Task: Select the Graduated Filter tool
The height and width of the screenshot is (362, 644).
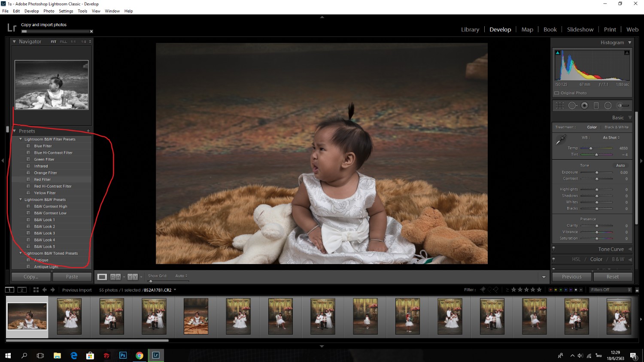Action: pos(596,106)
